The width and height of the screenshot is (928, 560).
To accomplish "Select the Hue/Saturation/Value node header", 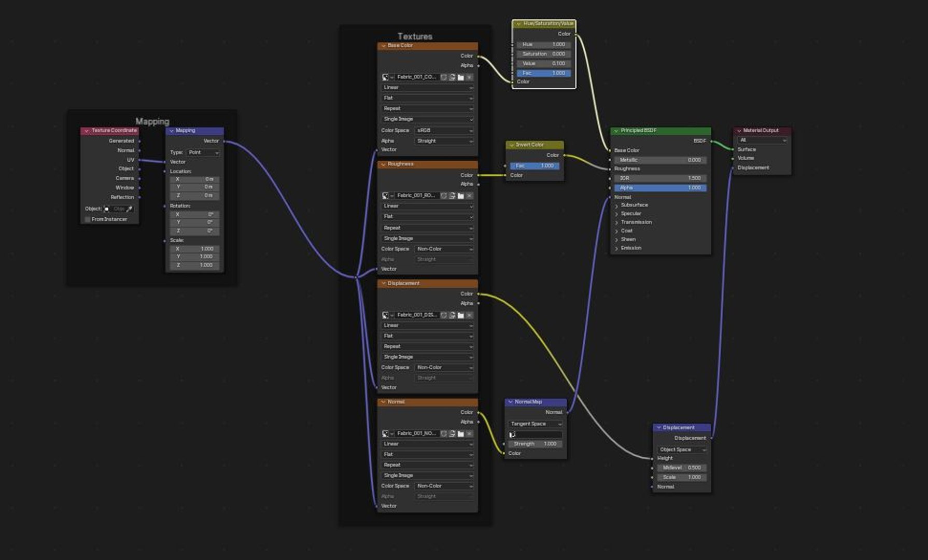I will pyautogui.click(x=544, y=24).
